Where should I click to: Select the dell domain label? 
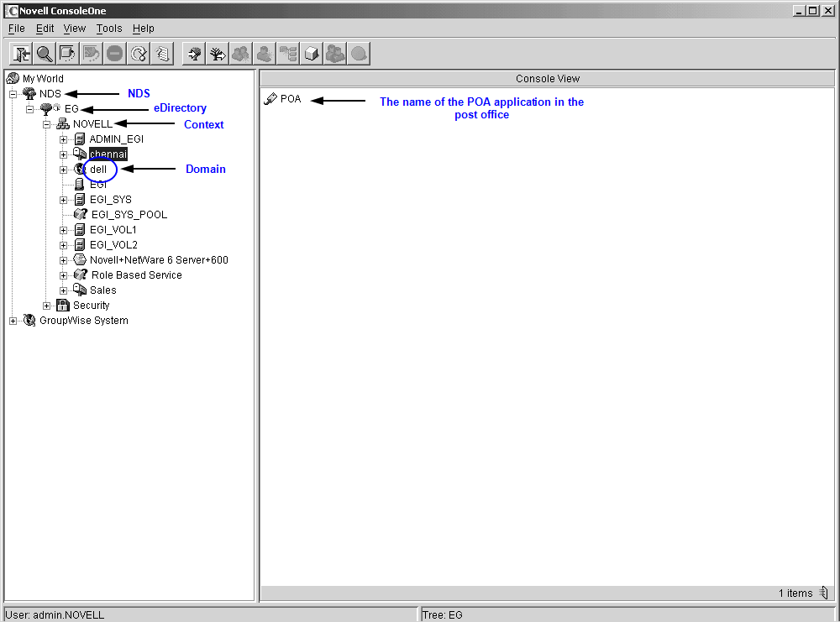pos(98,170)
